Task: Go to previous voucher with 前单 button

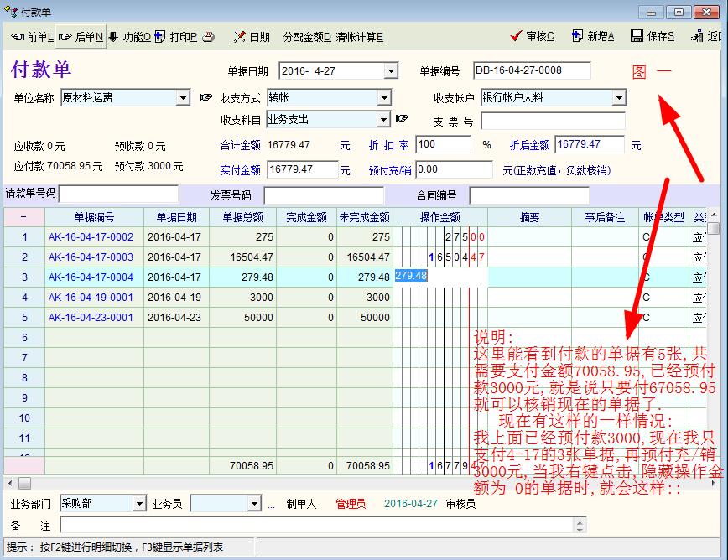Action: coord(32,37)
